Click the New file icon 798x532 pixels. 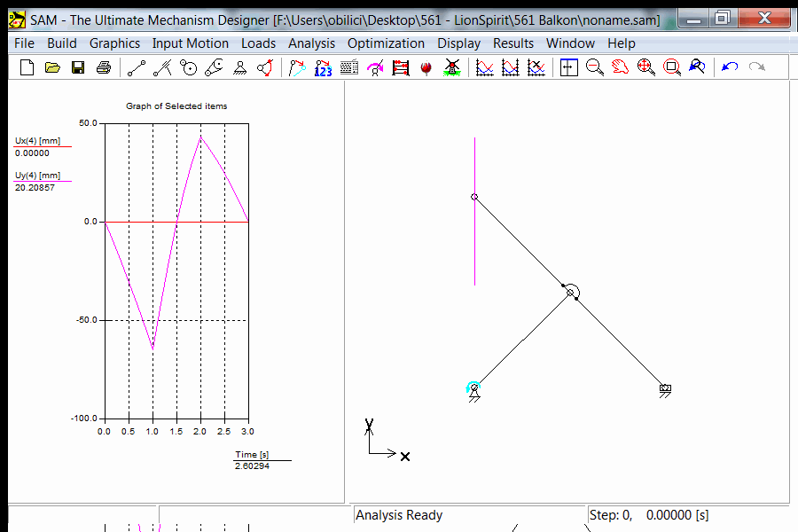[27, 67]
